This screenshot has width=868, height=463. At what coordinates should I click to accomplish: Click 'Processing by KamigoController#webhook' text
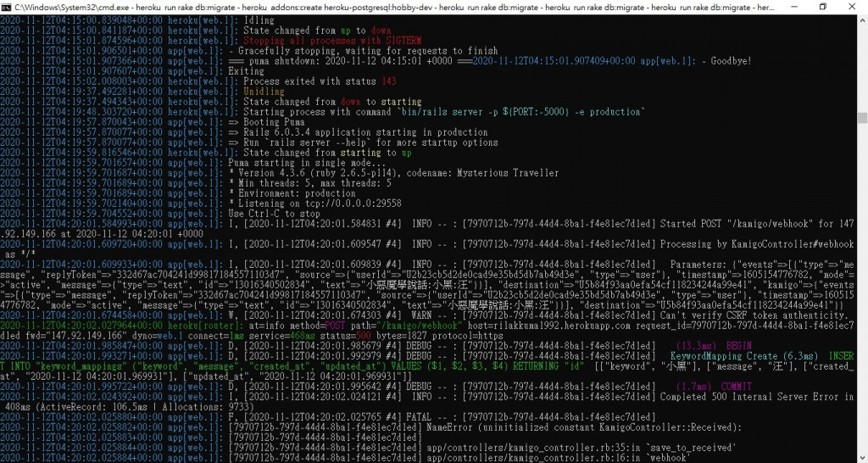tap(757, 244)
